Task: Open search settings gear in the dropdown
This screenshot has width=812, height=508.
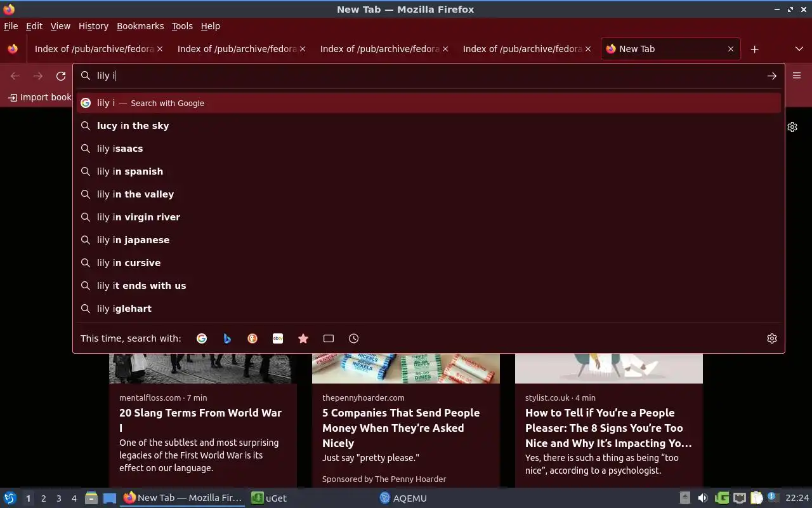Action: tap(771, 338)
